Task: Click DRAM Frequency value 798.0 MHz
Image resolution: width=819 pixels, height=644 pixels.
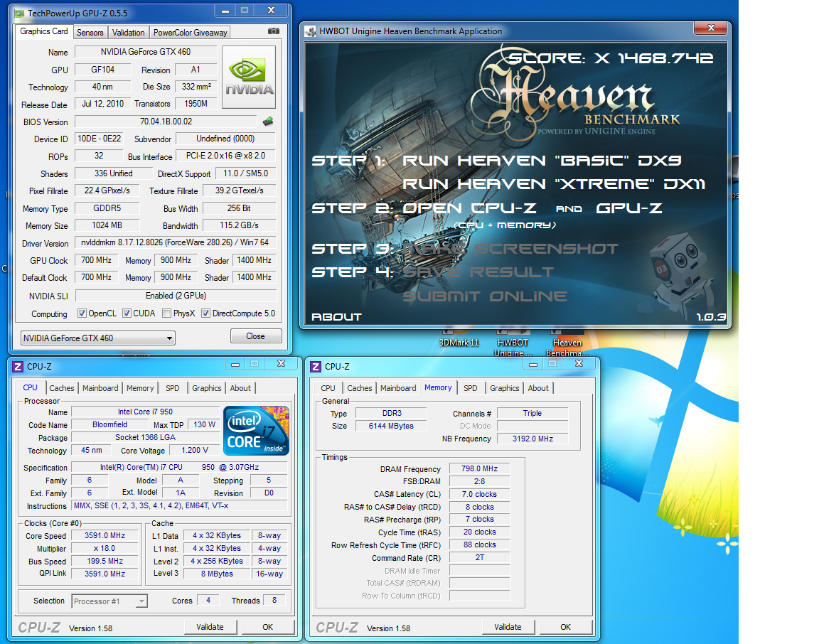Action: pyautogui.click(x=479, y=468)
